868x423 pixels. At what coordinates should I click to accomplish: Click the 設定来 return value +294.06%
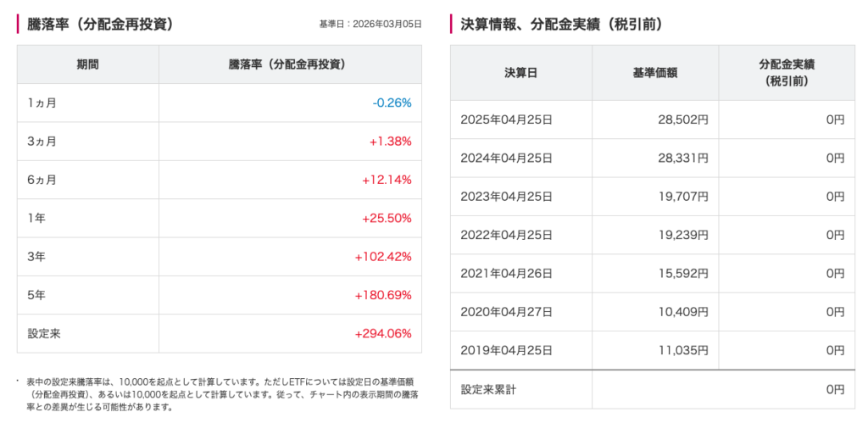[383, 334]
